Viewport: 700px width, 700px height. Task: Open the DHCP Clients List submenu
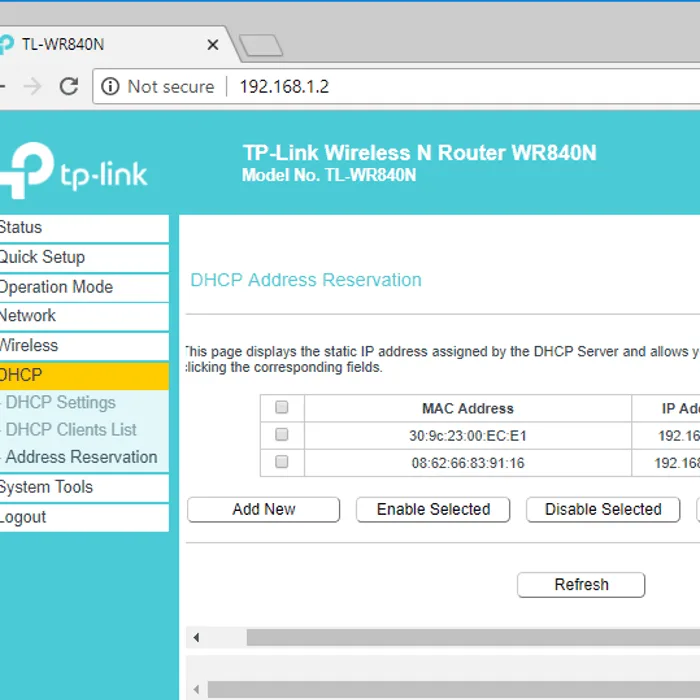point(71,429)
